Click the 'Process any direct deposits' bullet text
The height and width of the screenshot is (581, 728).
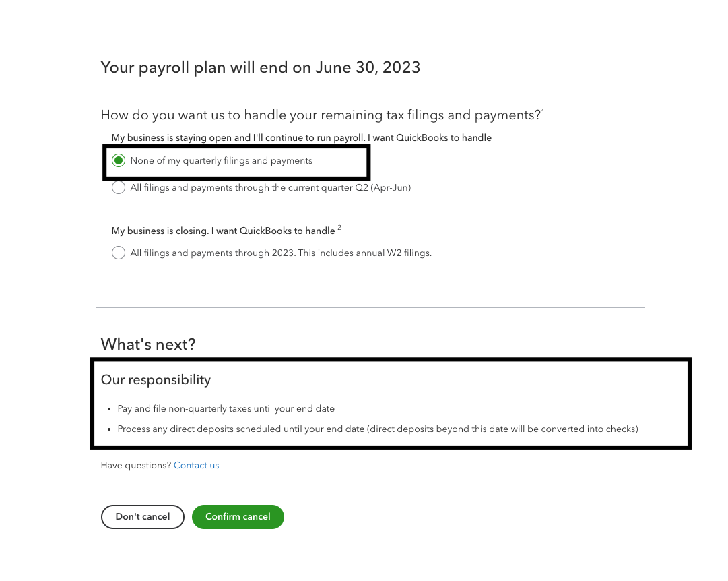click(377, 429)
